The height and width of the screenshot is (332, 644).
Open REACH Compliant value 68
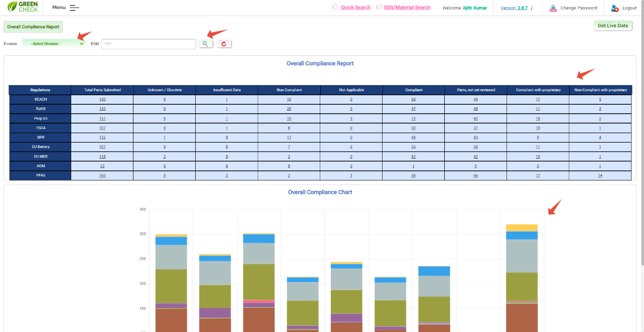coord(413,99)
